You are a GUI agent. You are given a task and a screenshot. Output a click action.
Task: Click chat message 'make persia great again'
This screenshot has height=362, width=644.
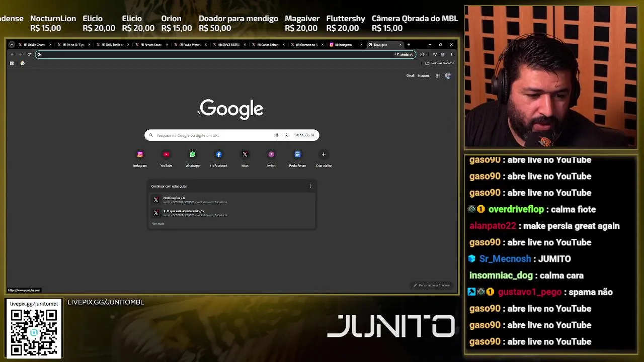(572, 226)
